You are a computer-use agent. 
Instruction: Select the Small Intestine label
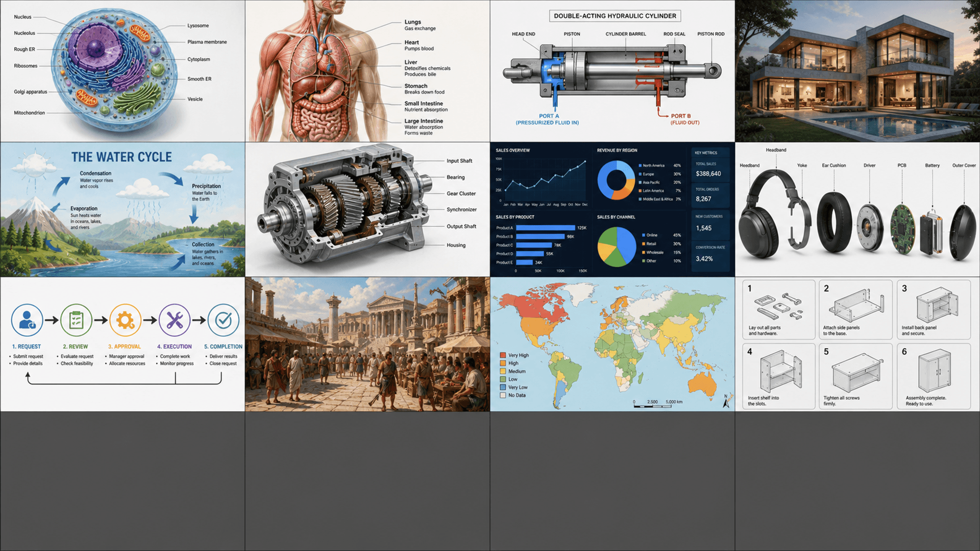[x=423, y=103]
